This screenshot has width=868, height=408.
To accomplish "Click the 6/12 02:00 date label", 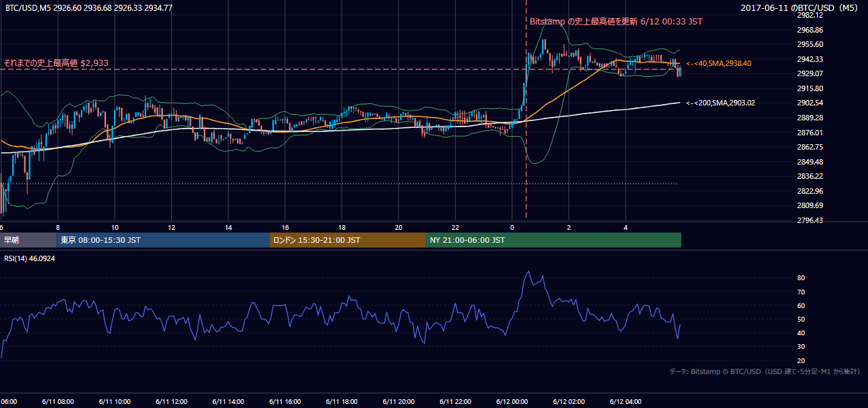I will (x=568, y=401).
